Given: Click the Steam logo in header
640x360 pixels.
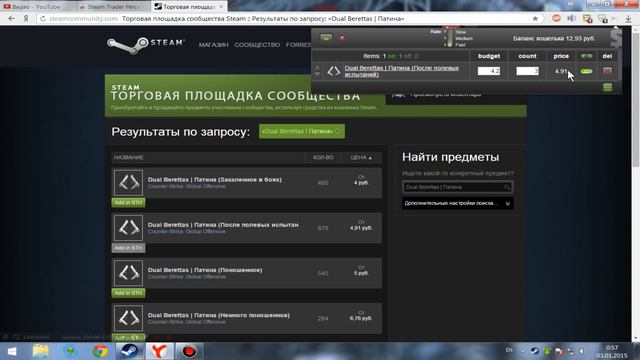Looking at the screenshot, I should click(146, 45).
